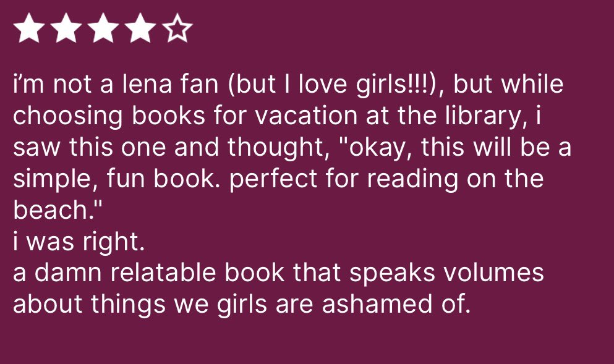614x364 pixels.
Task: Click the word "damn" in the review
Action: [68, 273]
